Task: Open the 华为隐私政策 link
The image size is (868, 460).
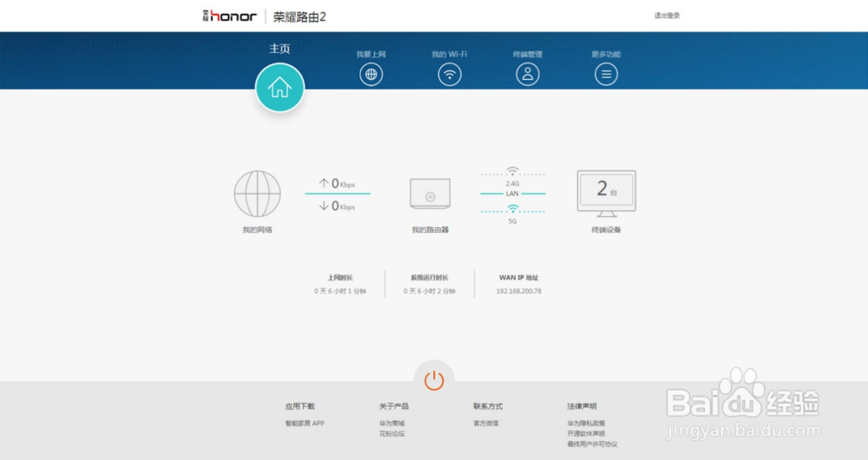Action: tap(586, 424)
